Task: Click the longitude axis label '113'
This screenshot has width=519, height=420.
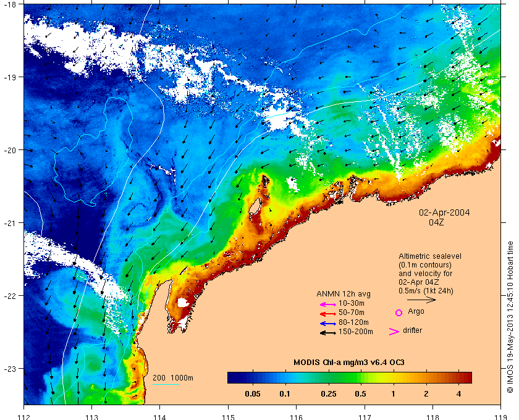Action: (91, 417)
